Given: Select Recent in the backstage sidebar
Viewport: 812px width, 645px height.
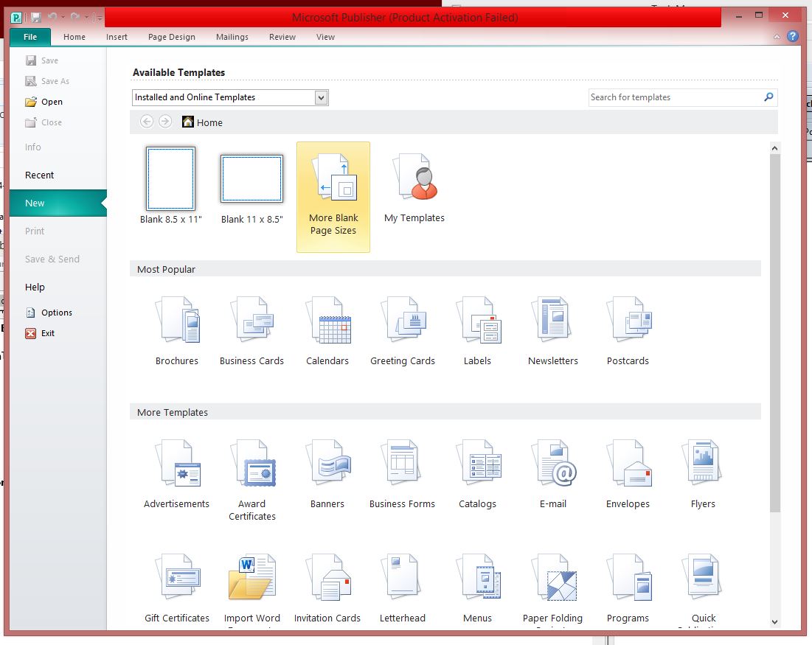Looking at the screenshot, I should click(39, 175).
